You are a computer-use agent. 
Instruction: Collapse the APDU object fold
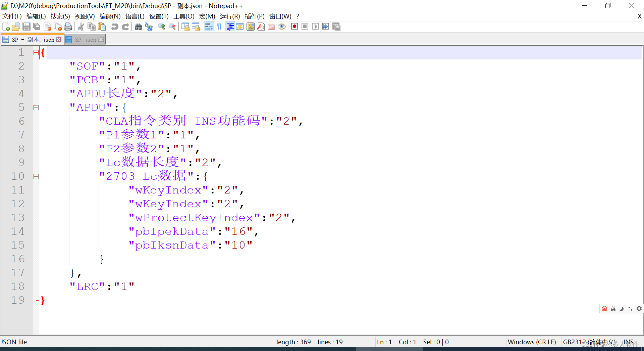[x=36, y=107]
